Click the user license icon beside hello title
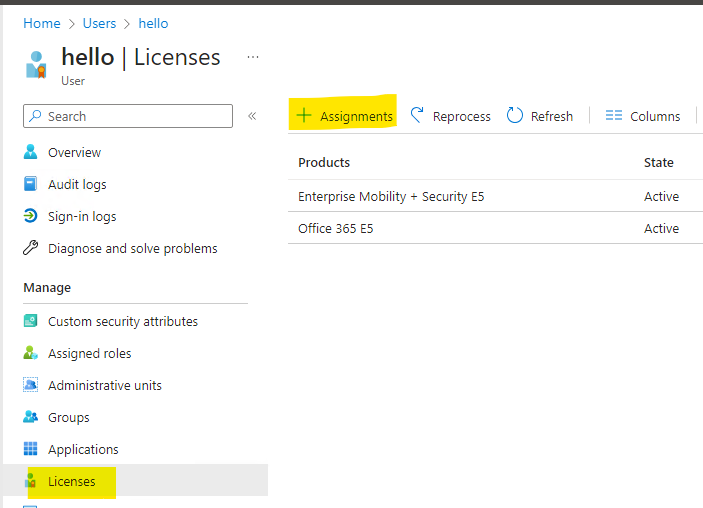This screenshot has width=703, height=508. [36, 65]
